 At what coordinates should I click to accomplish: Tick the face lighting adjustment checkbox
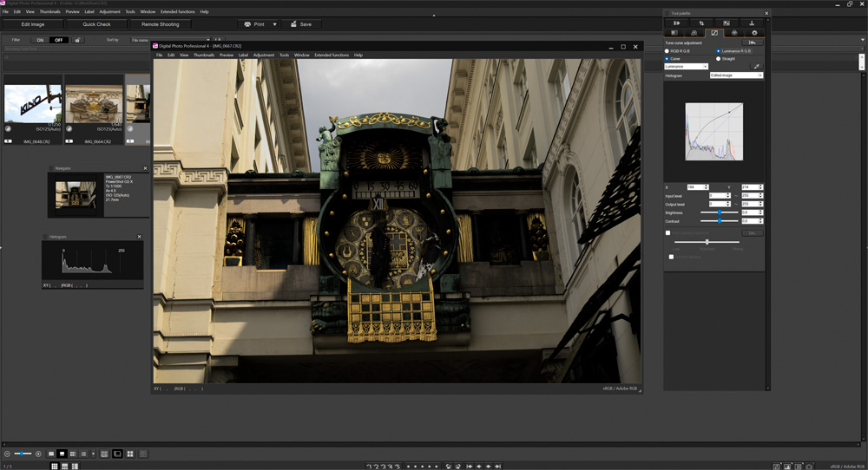pyautogui.click(x=672, y=257)
